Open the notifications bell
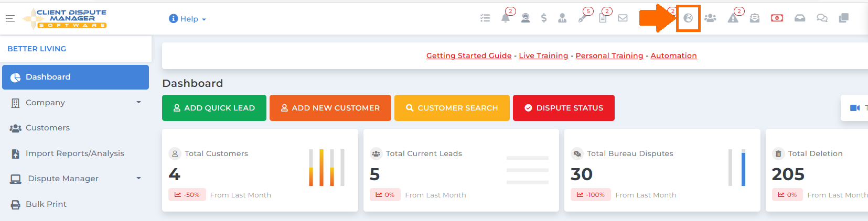The image size is (868, 221). click(506, 18)
